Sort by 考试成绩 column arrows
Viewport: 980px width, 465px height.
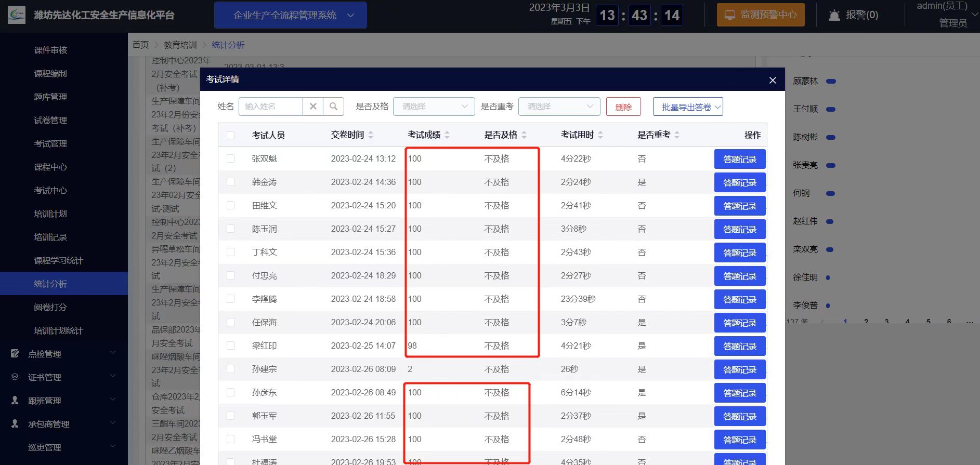pyautogui.click(x=447, y=135)
